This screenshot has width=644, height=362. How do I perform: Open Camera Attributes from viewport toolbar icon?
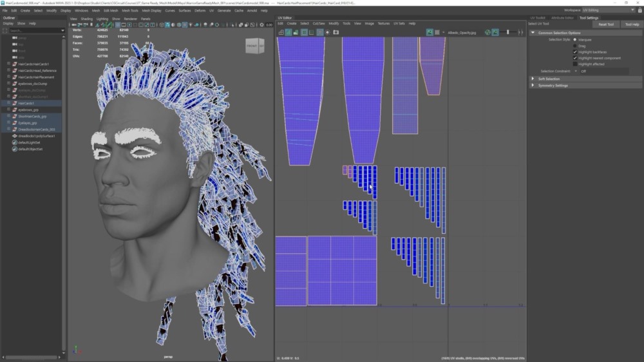tap(86, 24)
